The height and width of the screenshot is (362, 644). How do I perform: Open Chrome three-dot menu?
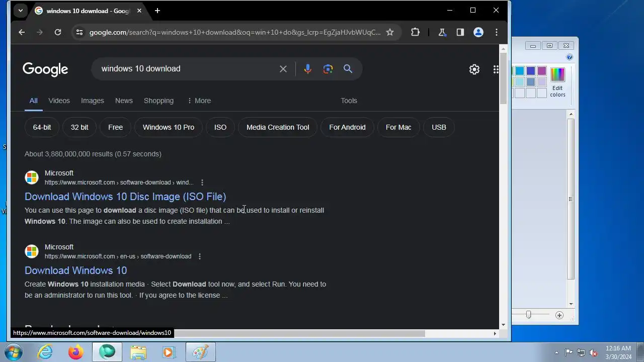click(x=497, y=32)
